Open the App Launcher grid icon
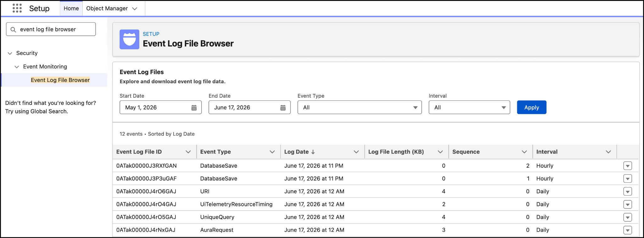This screenshot has height=238, width=644. pos(17,8)
